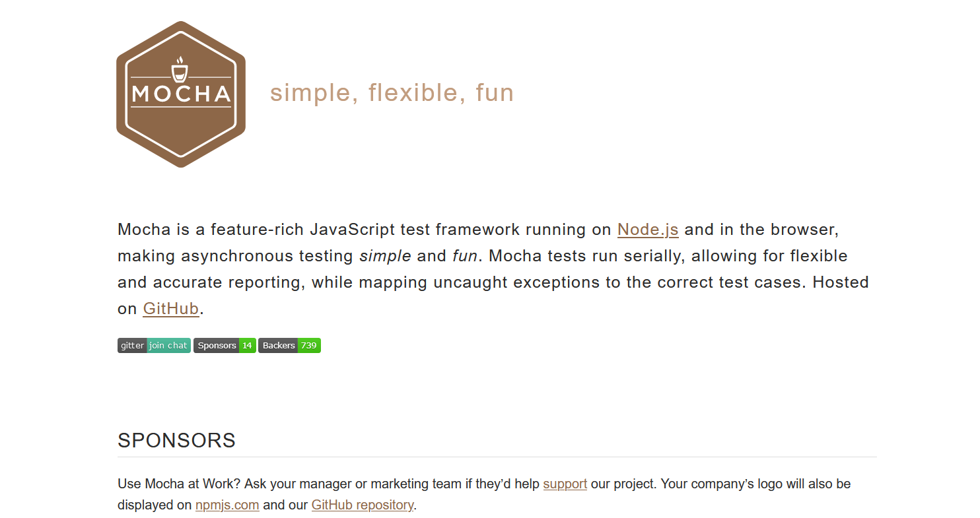Follow the GitHub repository link
This screenshot has width=980, height=518.
[x=362, y=505]
